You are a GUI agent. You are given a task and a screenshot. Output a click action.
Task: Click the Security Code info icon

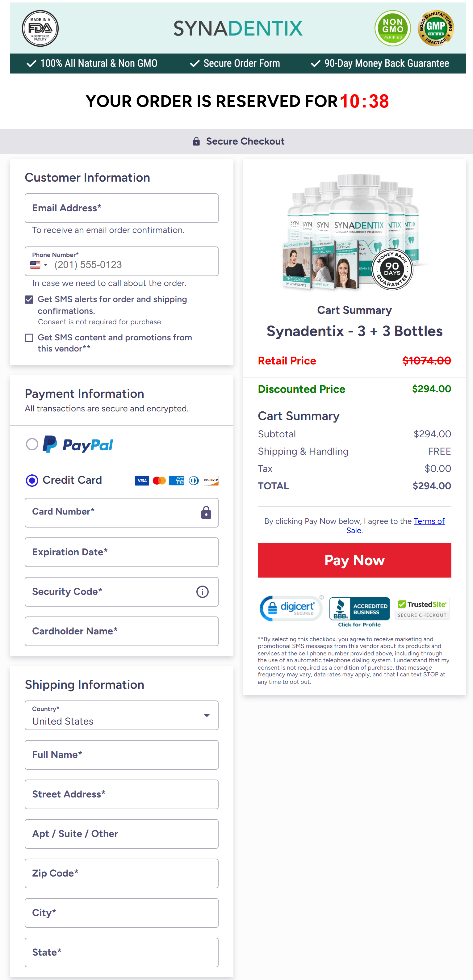[x=202, y=591]
